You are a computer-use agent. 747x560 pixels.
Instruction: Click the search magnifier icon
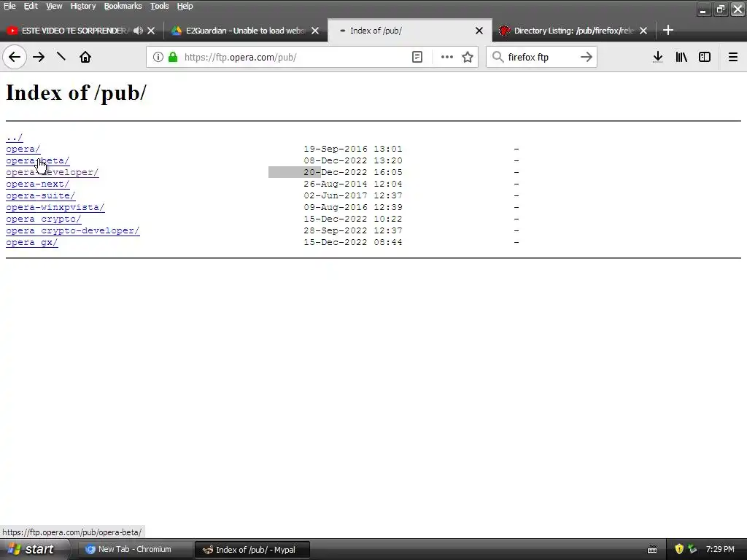click(x=498, y=57)
